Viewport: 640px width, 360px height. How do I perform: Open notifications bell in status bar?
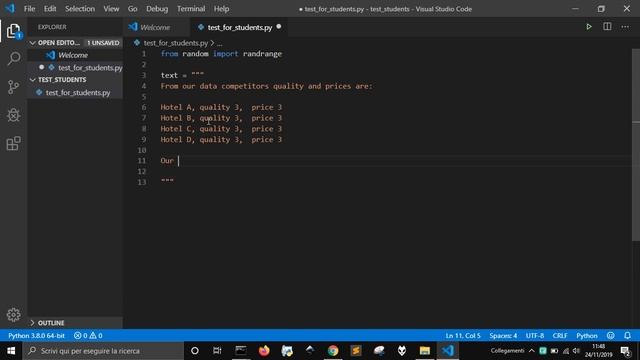[x=627, y=336]
